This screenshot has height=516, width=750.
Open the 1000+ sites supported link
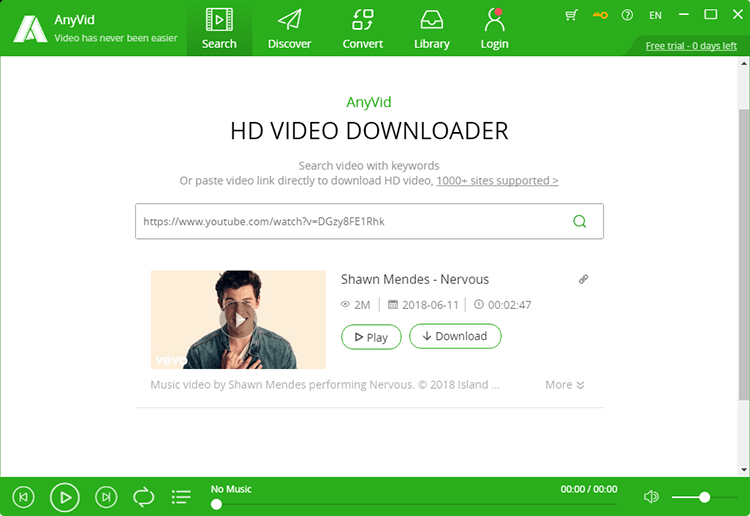click(497, 181)
